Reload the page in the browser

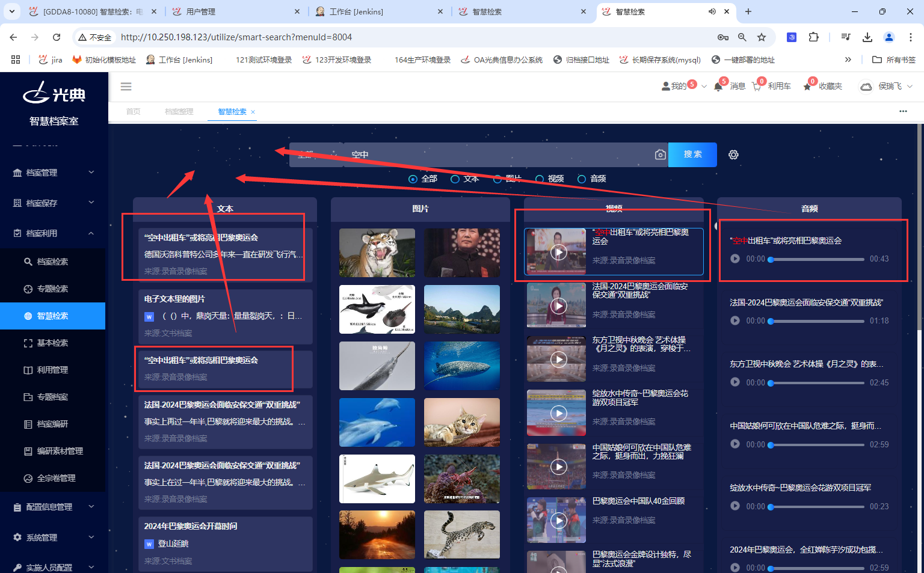coord(57,37)
